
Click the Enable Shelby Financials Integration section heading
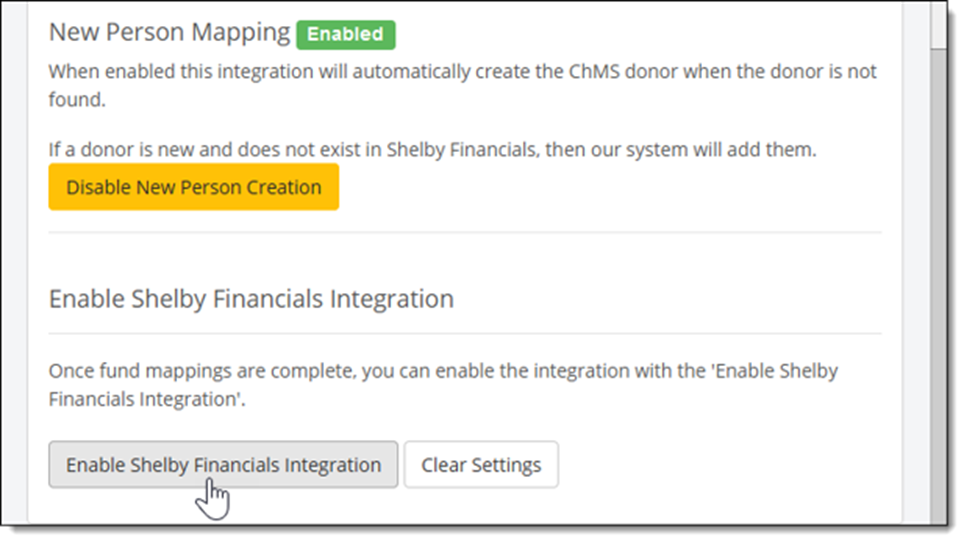click(x=251, y=298)
